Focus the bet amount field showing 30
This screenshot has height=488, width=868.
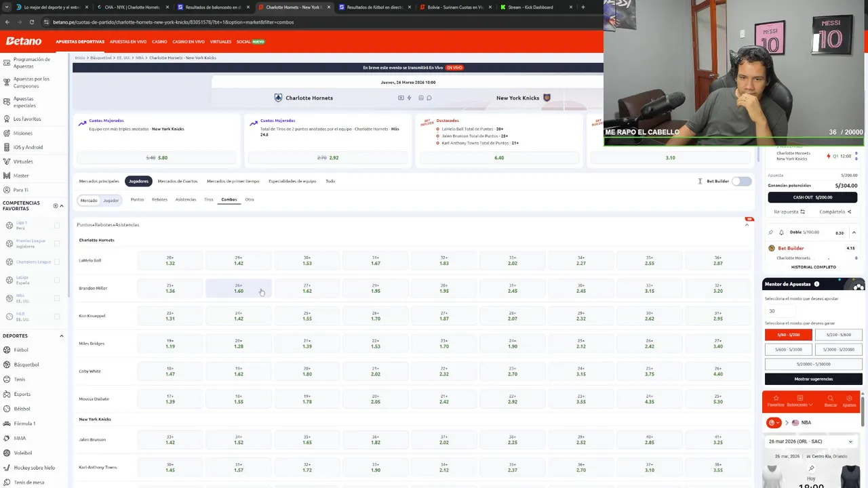tap(780, 311)
